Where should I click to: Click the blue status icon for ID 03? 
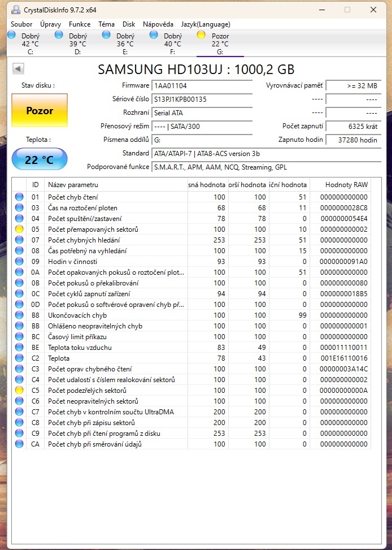19,207
